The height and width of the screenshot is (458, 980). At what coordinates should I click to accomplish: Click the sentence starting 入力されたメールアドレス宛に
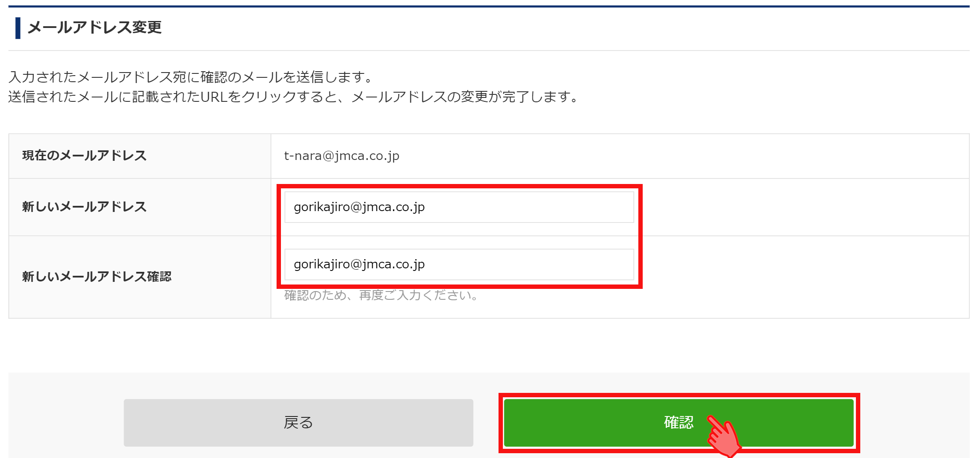(x=190, y=77)
